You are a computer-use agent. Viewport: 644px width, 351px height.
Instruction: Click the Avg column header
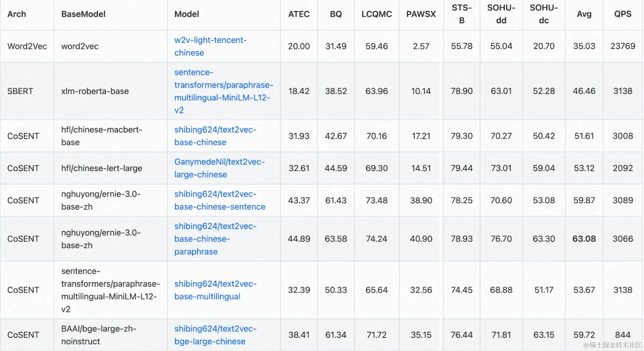click(x=584, y=14)
